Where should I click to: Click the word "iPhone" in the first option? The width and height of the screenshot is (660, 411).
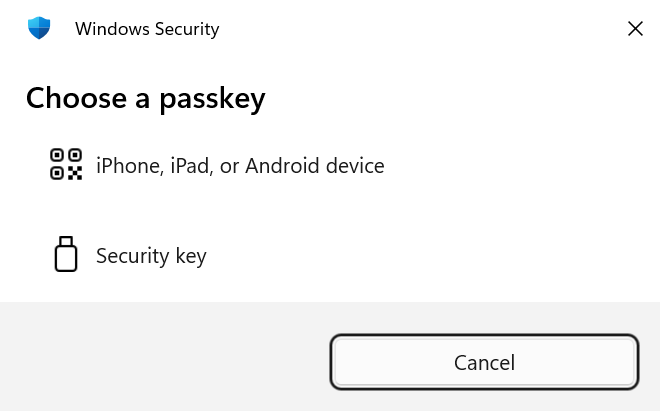coord(129,166)
